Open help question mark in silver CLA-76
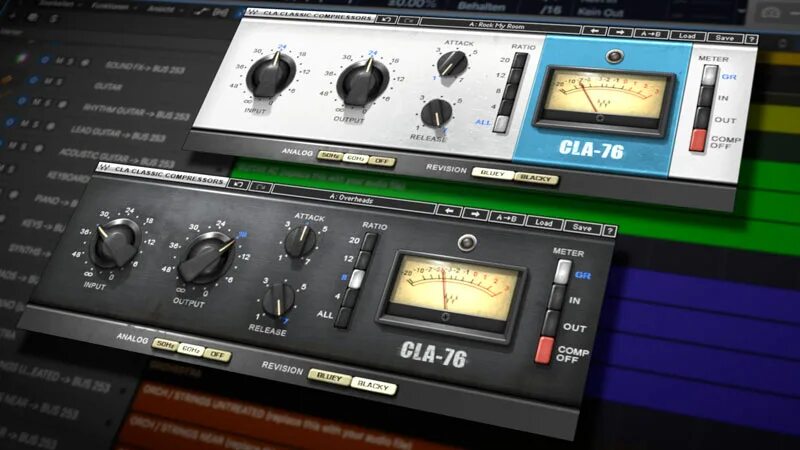 click(751, 39)
